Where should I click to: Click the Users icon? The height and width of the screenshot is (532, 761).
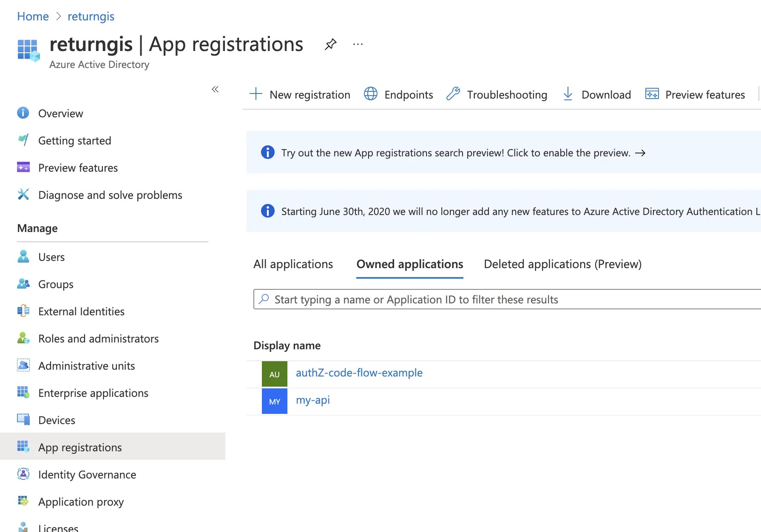(23, 256)
